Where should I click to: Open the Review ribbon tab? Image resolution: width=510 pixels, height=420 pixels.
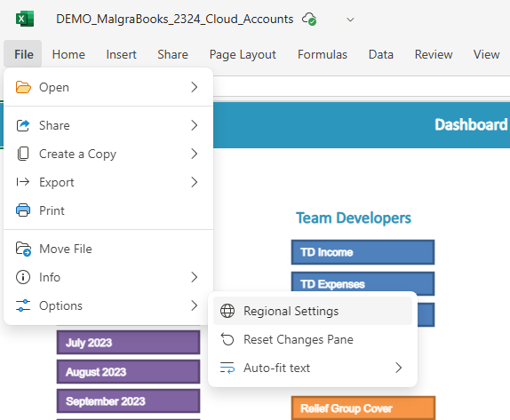(434, 54)
